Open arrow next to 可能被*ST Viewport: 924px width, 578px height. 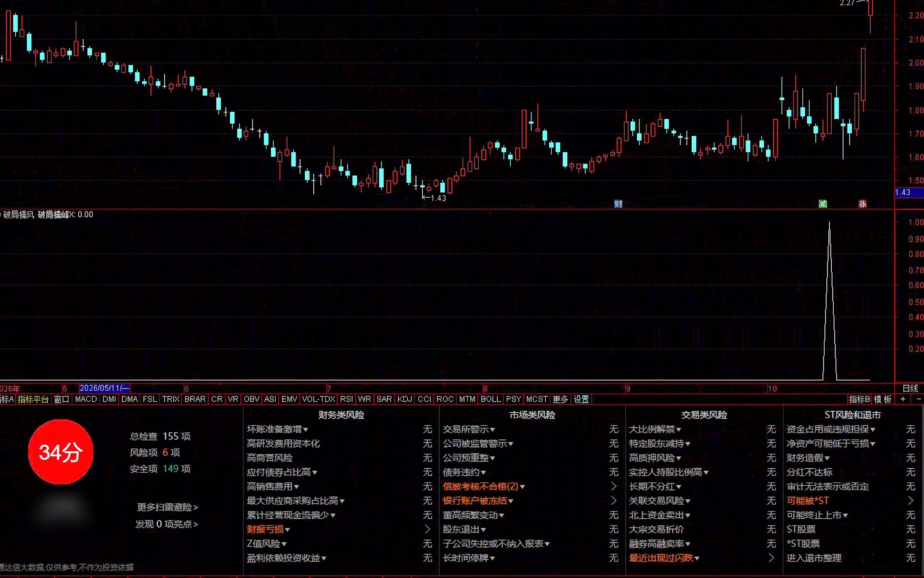pos(910,501)
